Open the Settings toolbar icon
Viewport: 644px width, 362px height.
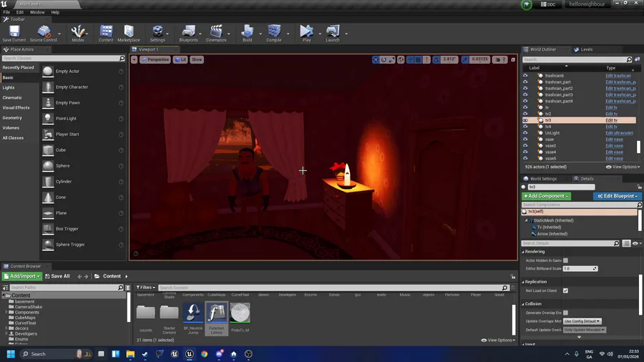click(157, 33)
